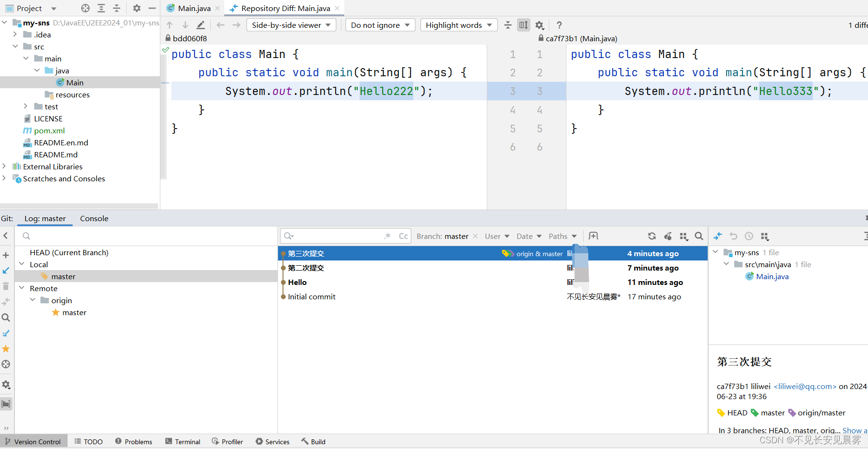
Task: Open Build tool window
Action: click(313, 441)
